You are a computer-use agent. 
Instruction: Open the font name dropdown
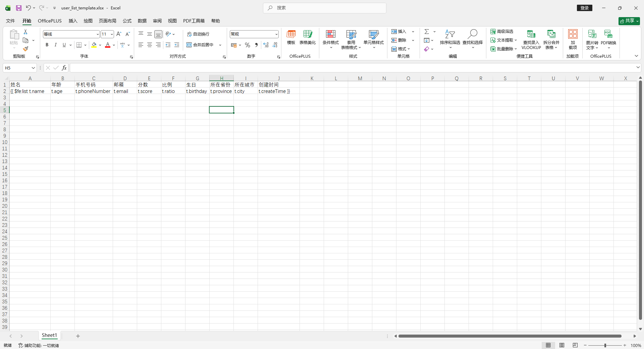pyautogui.click(x=98, y=34)
